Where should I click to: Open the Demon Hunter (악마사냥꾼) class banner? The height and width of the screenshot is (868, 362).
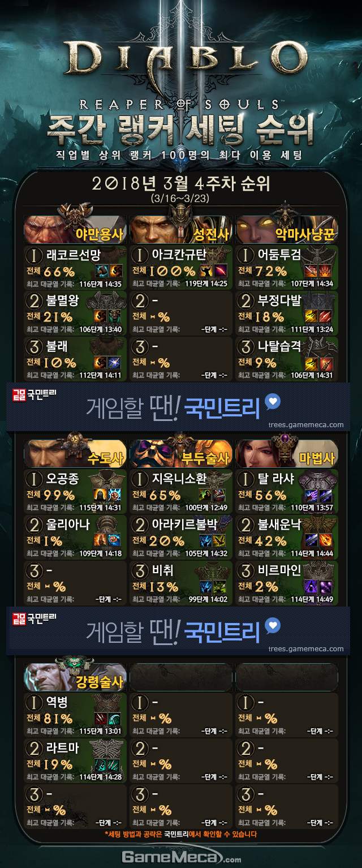[287, 229]
